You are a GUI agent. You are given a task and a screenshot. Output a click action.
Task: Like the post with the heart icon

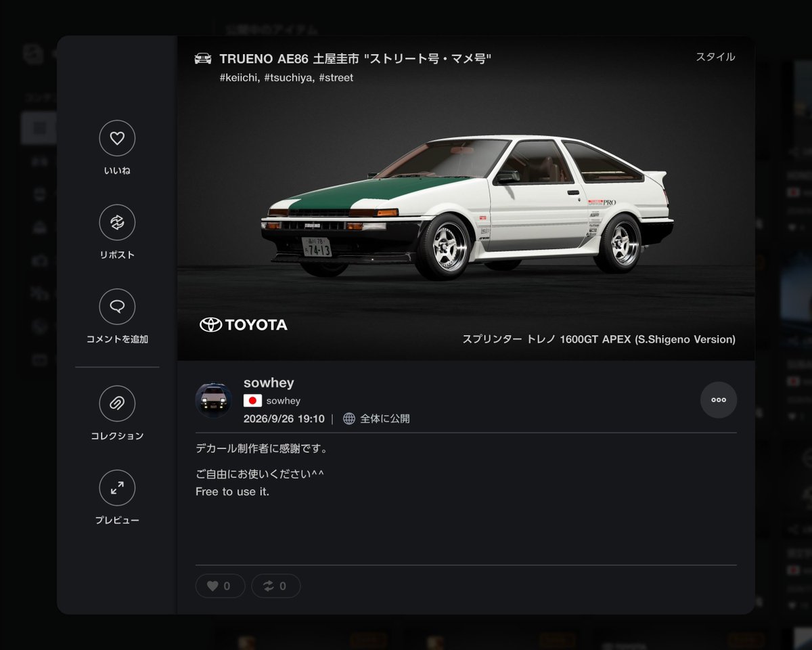point(117,138)
